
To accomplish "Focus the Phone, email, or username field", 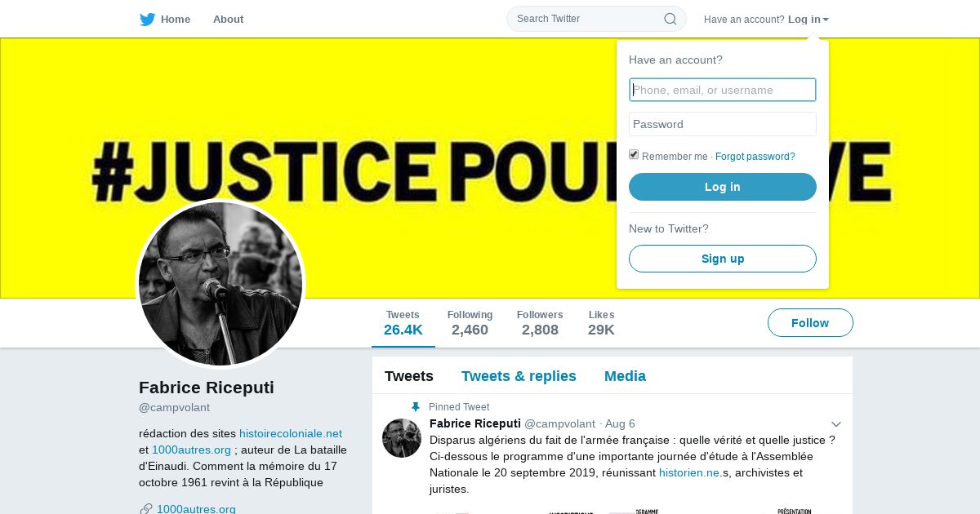I will (x=723, y=90).
